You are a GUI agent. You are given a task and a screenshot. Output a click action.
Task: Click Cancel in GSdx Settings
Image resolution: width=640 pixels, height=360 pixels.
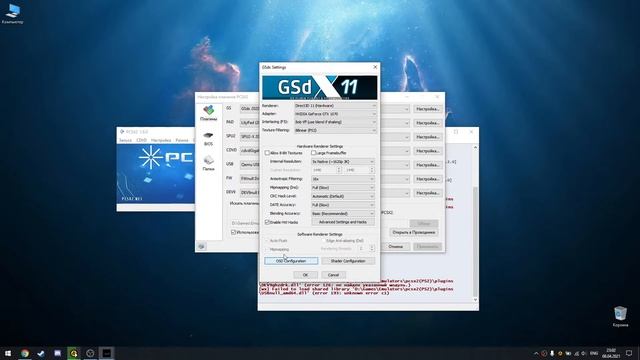[x=333, y=275]
